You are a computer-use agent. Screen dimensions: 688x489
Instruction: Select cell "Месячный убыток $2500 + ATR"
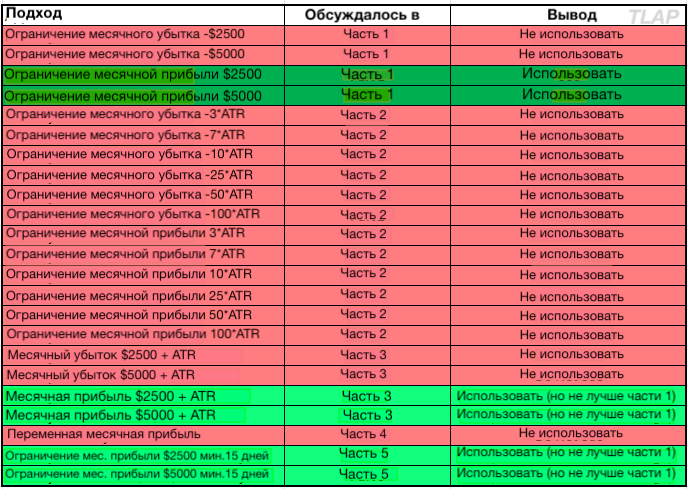[x=144, y=355]
